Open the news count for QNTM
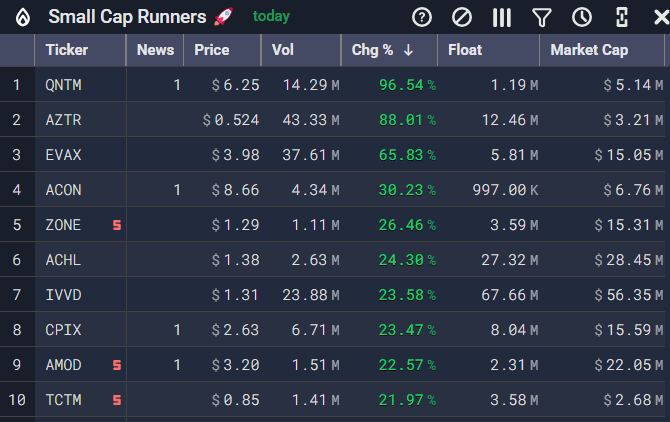 (x=177, y=85)
